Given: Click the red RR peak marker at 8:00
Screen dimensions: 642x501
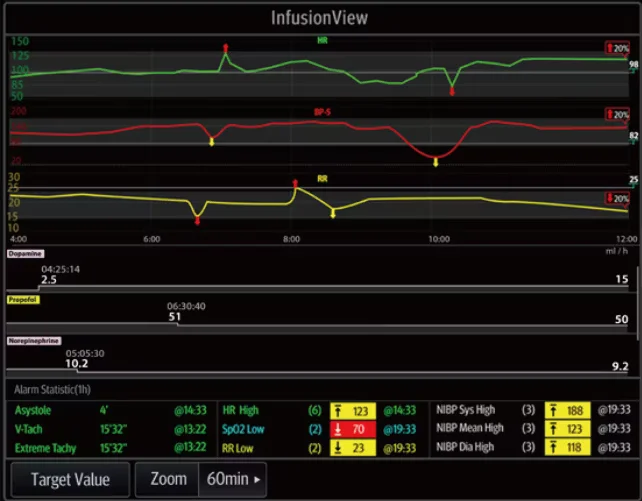Looking at the screenshot, I should [295, 184].
